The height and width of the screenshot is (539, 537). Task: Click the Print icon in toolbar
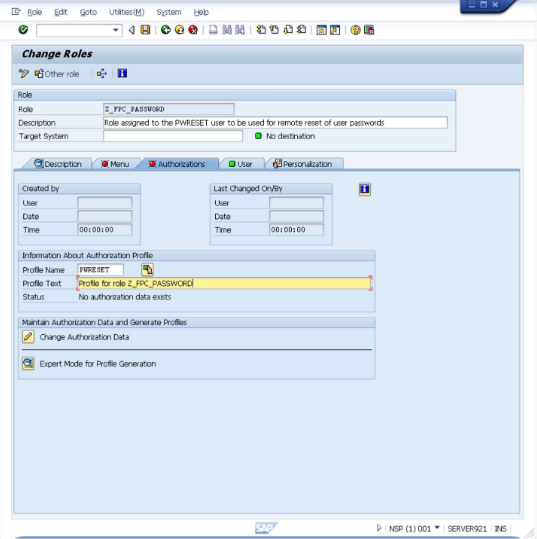213,30
